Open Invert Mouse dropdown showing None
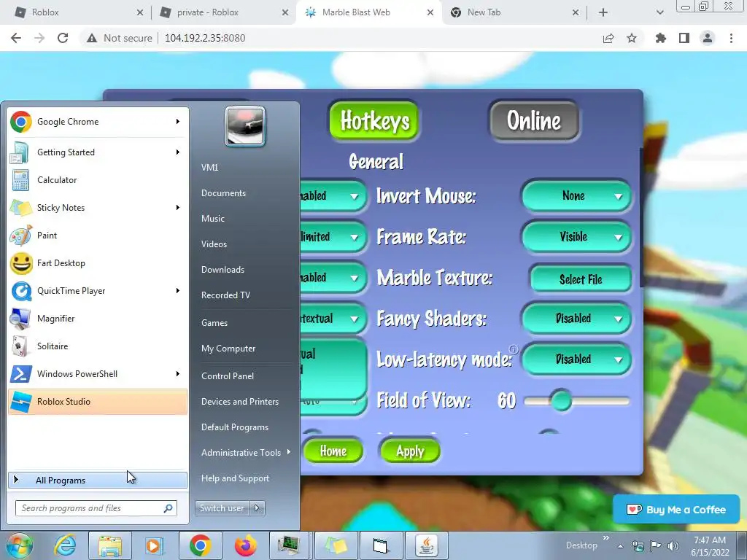This screenshot has width=747, height=560. click(577, 195)
